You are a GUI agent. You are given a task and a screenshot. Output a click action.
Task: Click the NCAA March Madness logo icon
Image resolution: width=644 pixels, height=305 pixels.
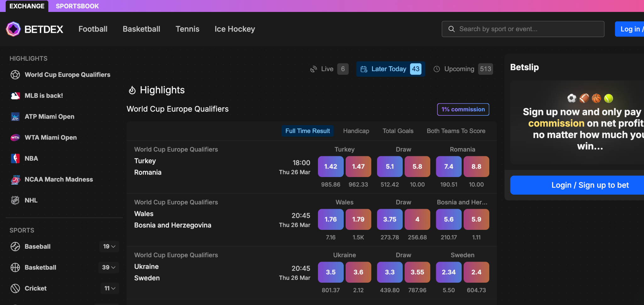[x=15, y=180]
